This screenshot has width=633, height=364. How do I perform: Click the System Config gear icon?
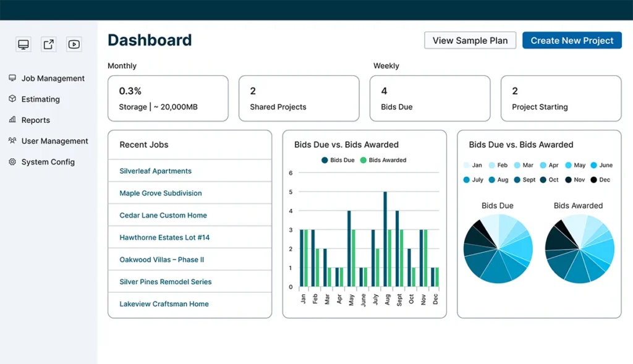(12, 162)
